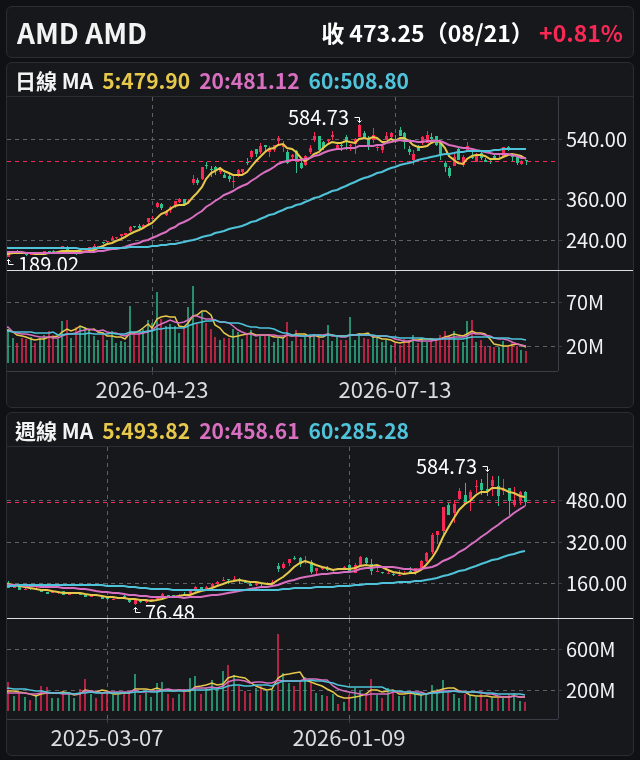Click the closing price 473.25 (08/21)
This screenshot has width=640, height=760.
pos(424,34)
